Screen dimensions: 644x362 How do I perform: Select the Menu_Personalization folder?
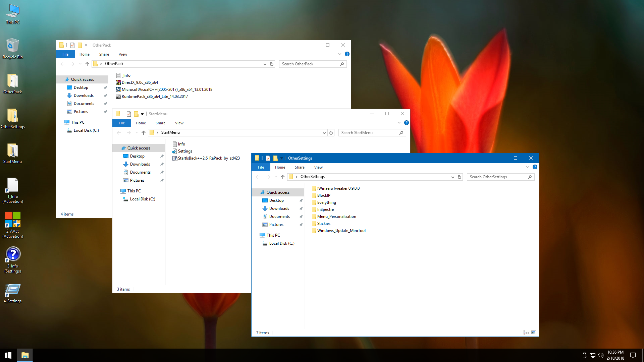[x=336, y=217]
